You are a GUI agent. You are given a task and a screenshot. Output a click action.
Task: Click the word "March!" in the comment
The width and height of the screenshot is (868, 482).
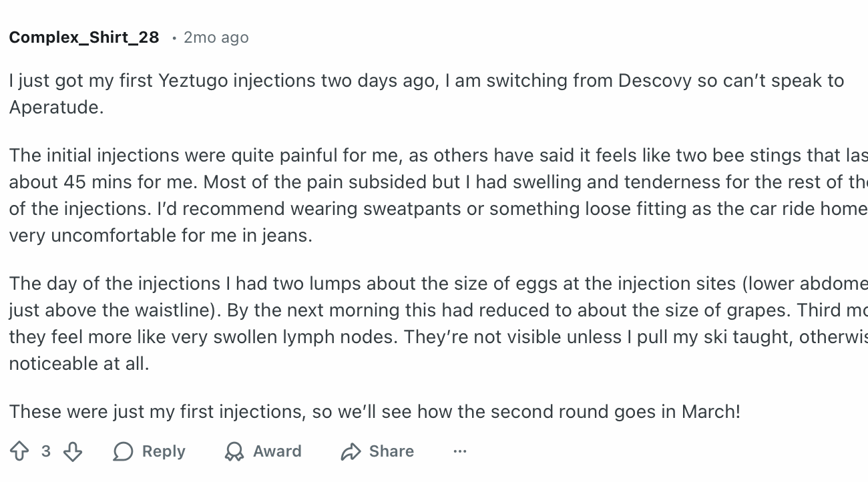coord(710,411)
